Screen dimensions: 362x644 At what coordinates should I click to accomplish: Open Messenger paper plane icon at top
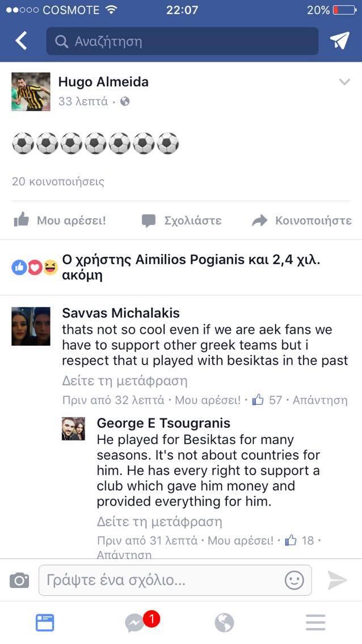point(339,41)
